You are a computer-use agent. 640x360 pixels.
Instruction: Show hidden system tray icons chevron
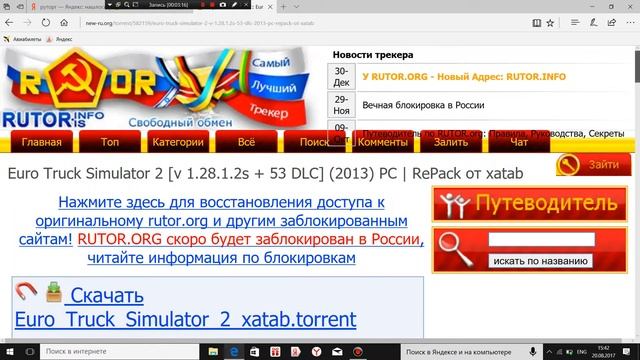tap(549, 352)
